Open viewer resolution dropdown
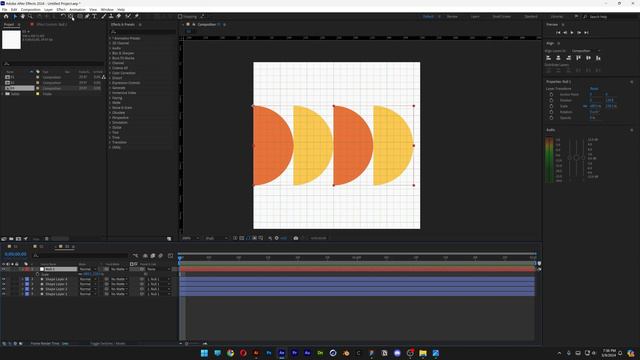The width and height of the screenshot is (640, 360). pyautogui.click(x=216, y=238)
